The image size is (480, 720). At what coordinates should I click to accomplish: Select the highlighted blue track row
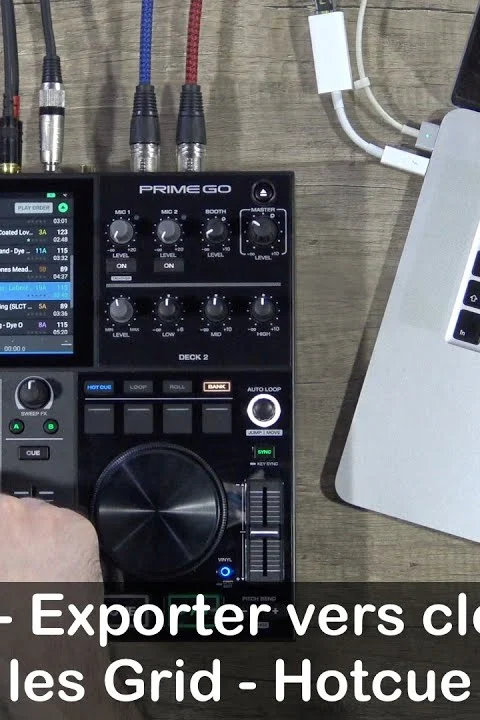(36, 291)
